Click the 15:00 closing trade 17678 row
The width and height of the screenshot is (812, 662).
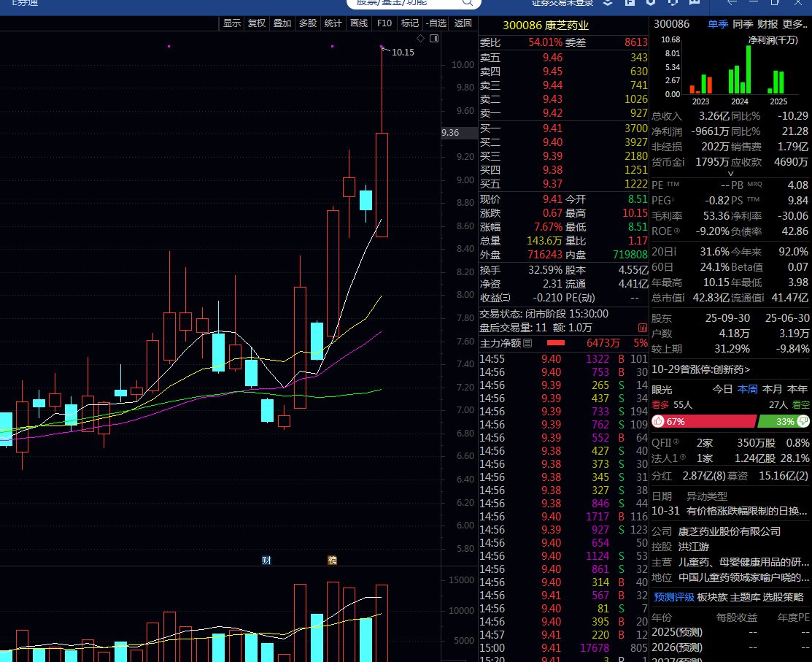(x=563, y=648)
